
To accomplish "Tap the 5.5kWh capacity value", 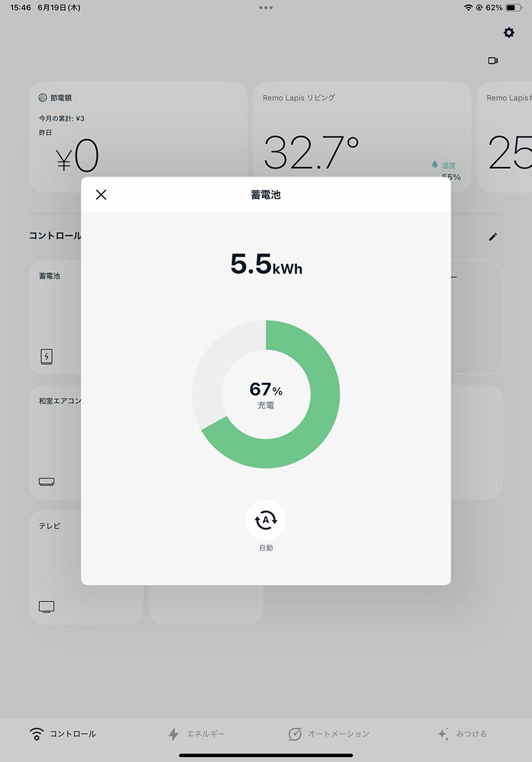I will [x=266, y=264].
